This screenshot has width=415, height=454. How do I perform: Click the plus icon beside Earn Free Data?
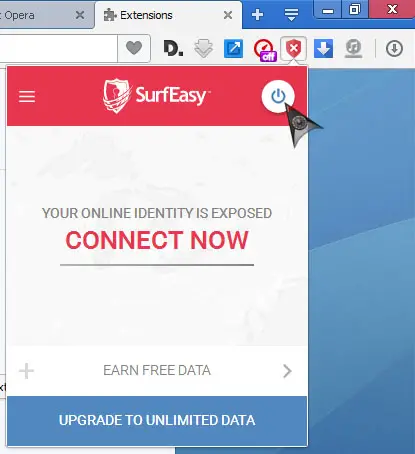pyautogui.click(x=27, y=371)
